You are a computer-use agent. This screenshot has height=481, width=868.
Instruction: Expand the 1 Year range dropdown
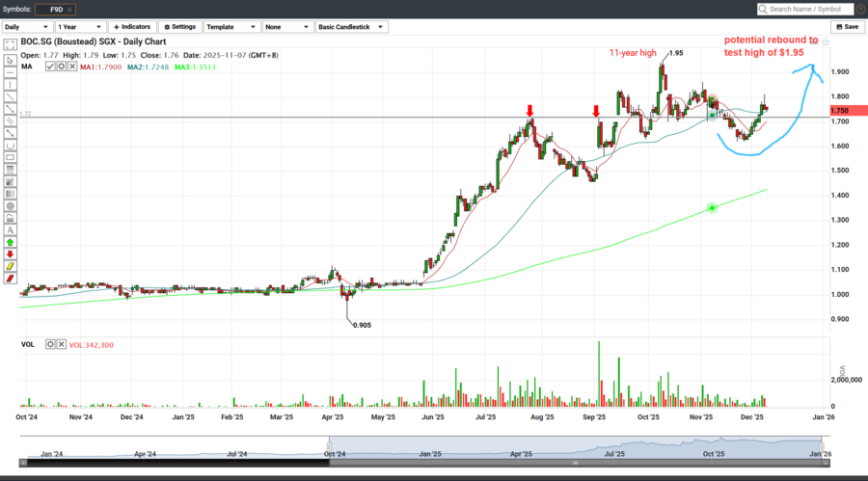point(80,27)
